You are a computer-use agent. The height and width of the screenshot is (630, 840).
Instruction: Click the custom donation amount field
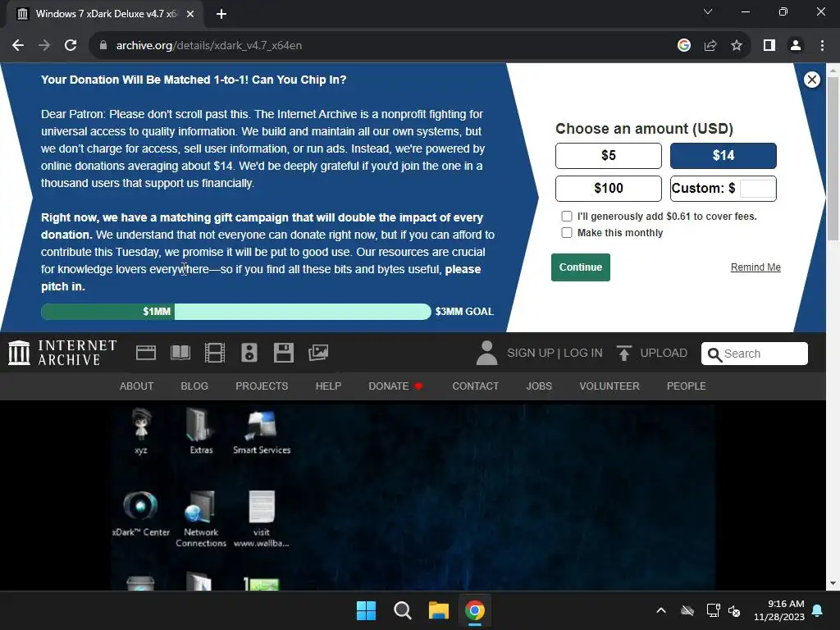(x=757, y=189)
